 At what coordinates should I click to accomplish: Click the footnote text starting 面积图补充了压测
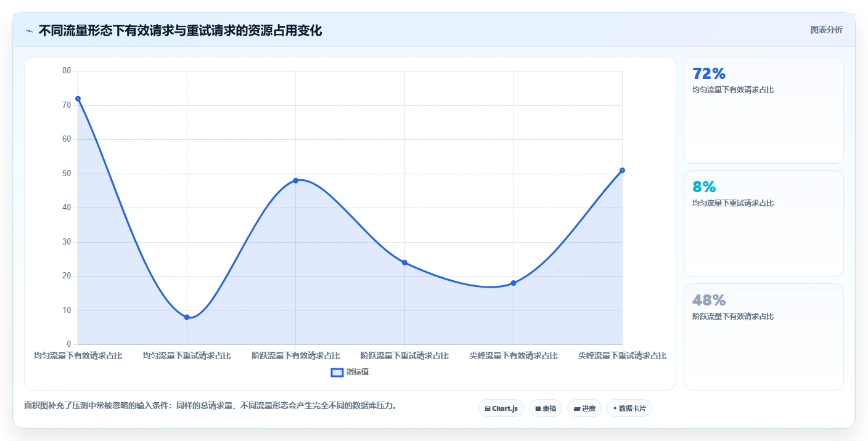point(213,406)
